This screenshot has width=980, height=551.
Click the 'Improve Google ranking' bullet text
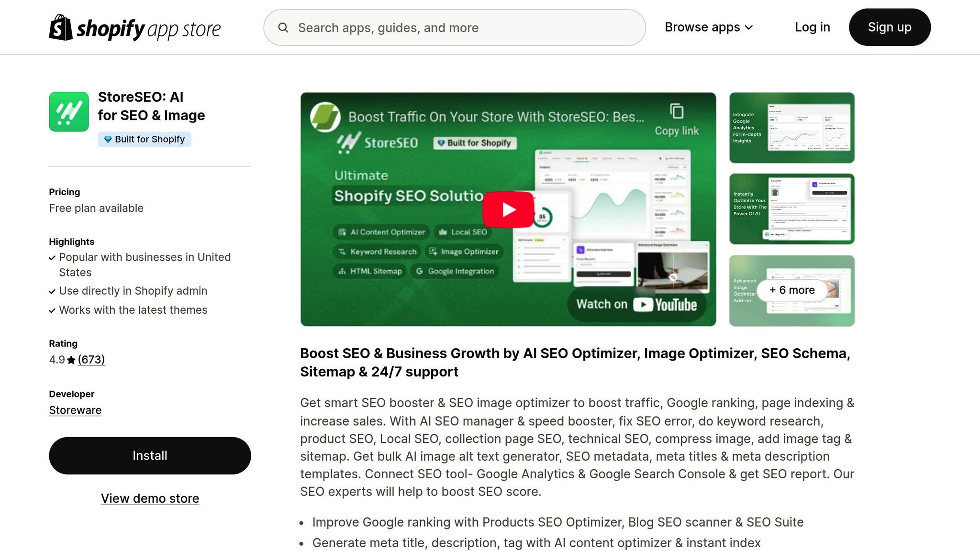[x=558, y=522]
